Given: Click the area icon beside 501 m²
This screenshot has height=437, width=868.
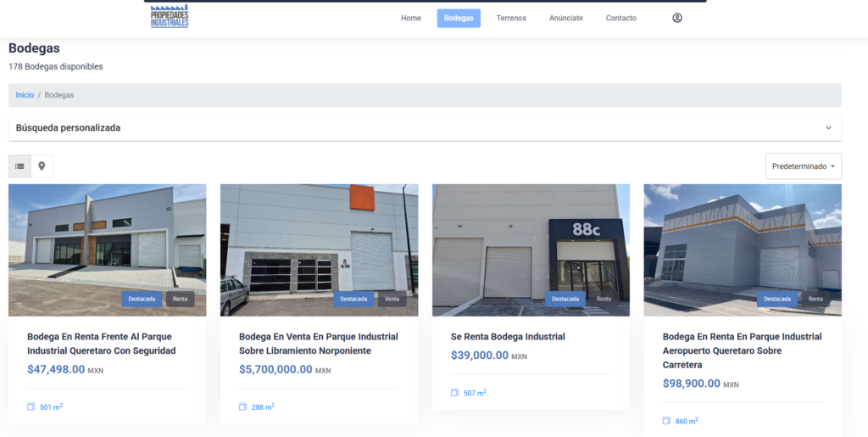Looking at the screenshot, I should coord(31,406).
